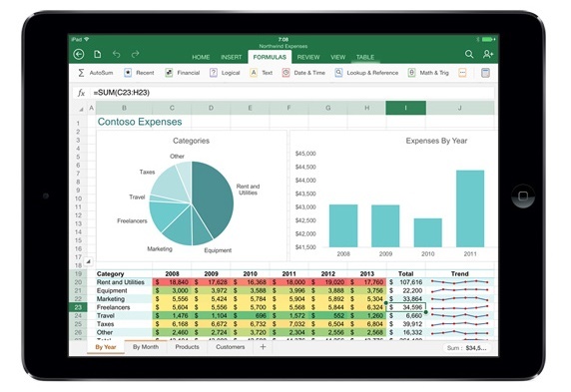Click the Travel row label

(x=106, y=315)
